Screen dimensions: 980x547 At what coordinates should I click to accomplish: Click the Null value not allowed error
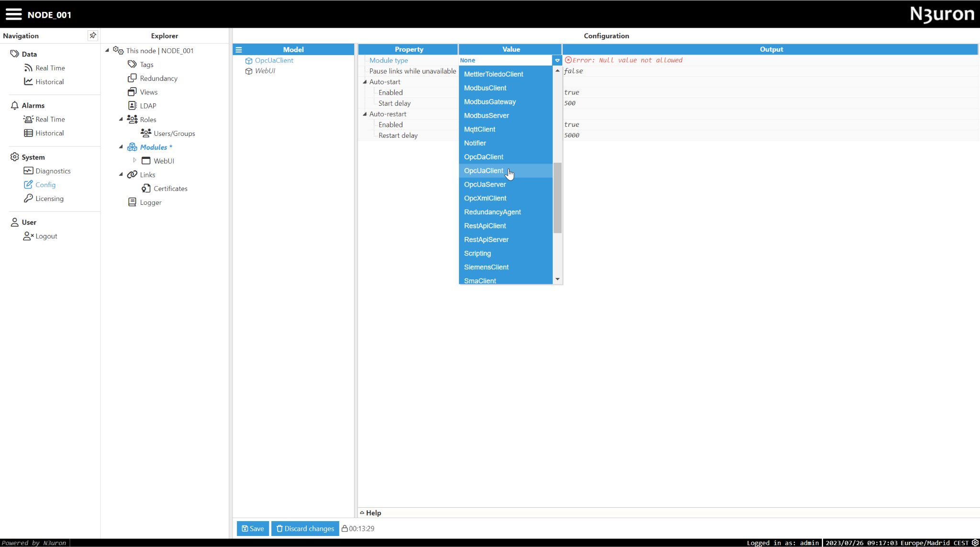pyautogui.click(x=624, y=60)
